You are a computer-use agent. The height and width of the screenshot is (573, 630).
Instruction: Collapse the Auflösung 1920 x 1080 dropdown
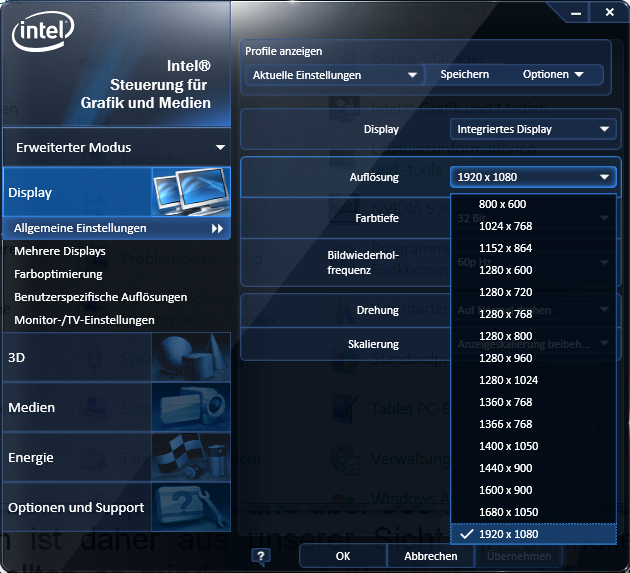(533, 177)
